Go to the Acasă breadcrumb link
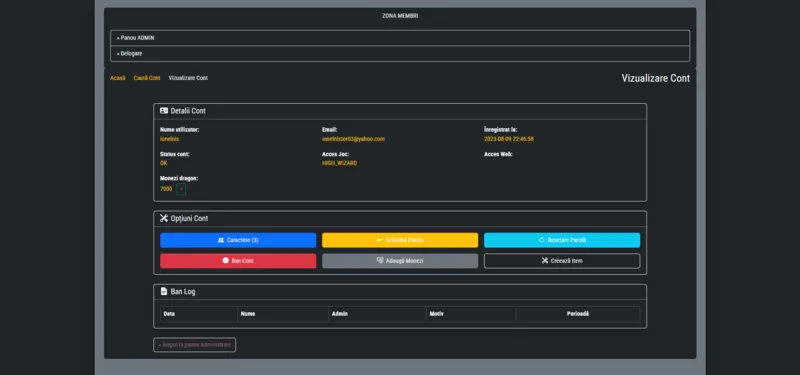The width and height of the screenshot is (800, 375). 118,78
